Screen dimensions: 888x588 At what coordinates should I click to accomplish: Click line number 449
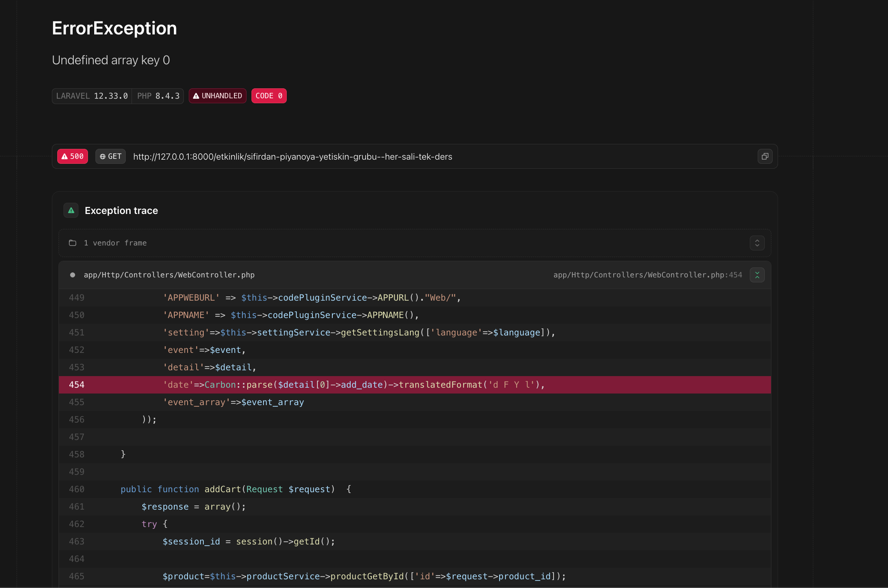pyautogui.click(x=77, y=298)
